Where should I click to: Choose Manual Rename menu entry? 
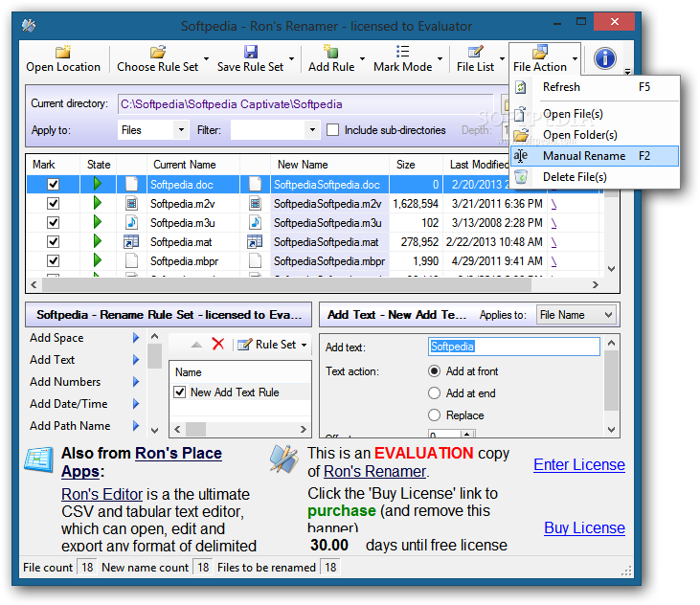(595, 156)
